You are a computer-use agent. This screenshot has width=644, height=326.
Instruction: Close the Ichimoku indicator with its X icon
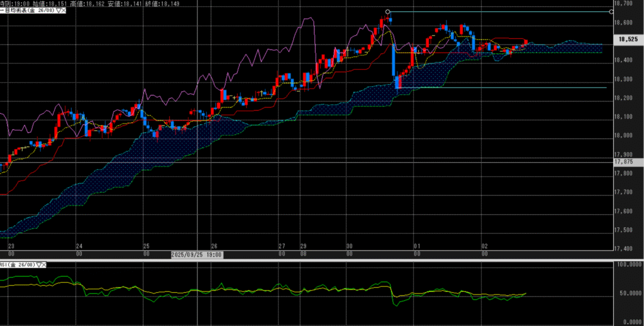pyautogui.click(x=65, y=11)
